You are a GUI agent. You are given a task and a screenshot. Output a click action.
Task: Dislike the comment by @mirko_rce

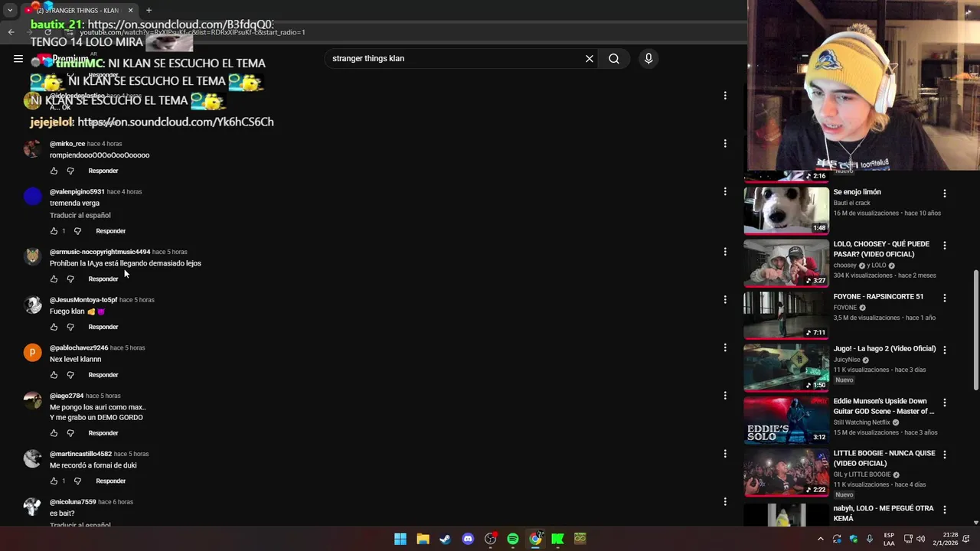pos(70,171)
